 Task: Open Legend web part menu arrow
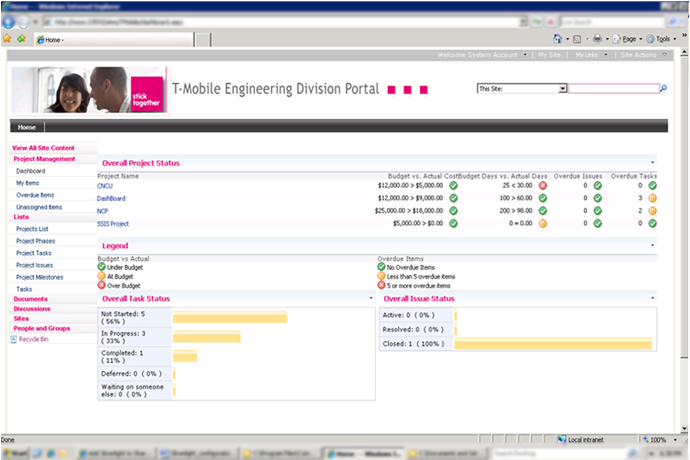(652, 245)
